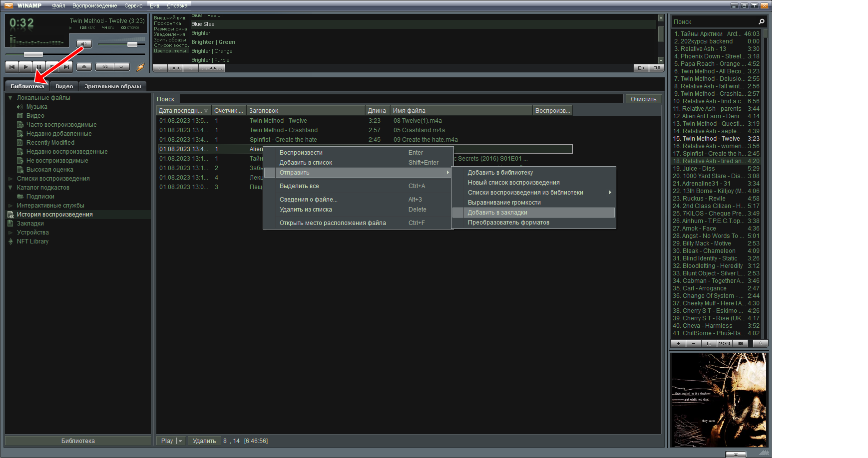The width and height of the screenshot is (868, 458).
Task: Collapse the Каталог подкастов section
Action: (x=9, y=187)
